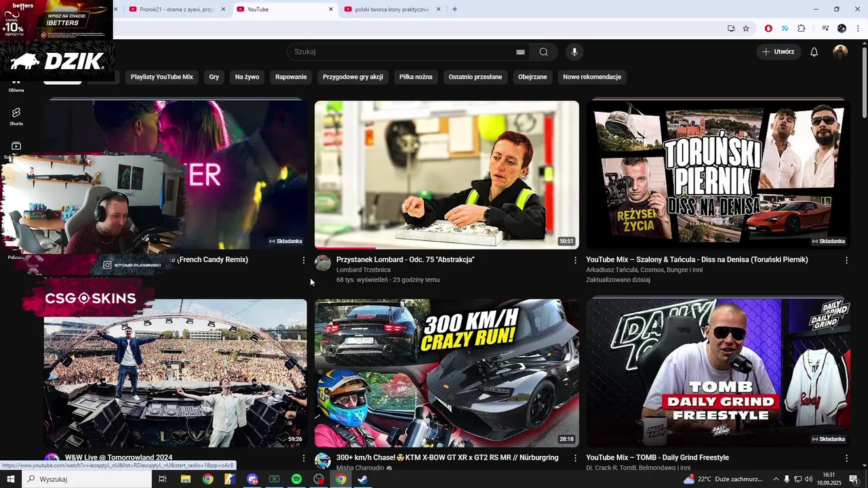Open options menu for W&W Tomorrowland video

(304, 458)
